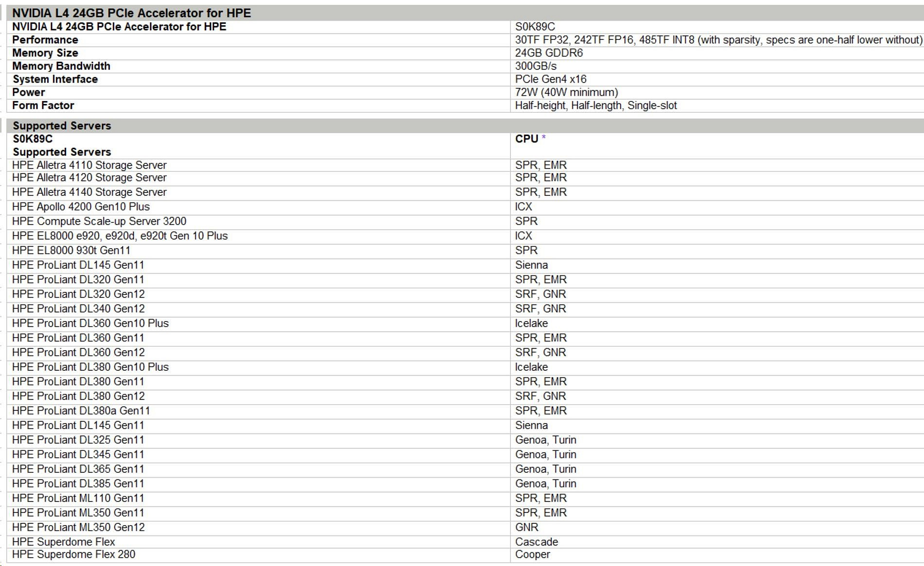Viewport: 924px width, 566px height.
Task: Select HPE Compute Scale-up Server 3200
Action: coord(99,222)
